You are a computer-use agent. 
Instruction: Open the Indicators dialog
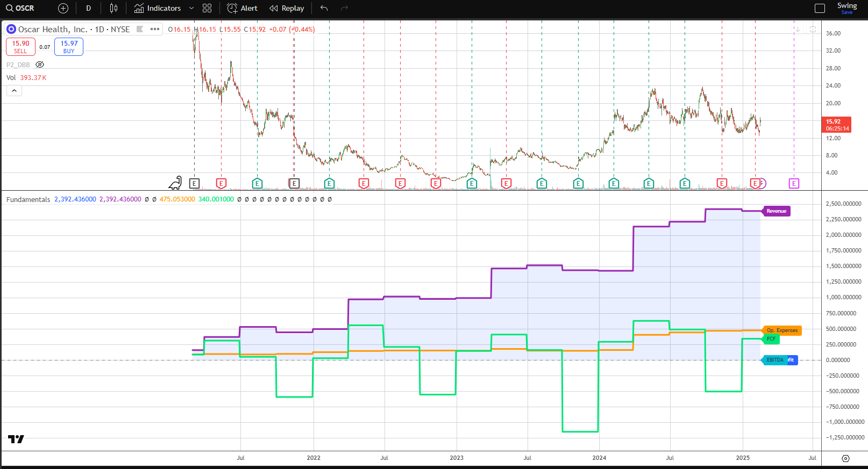click(158, 8)
